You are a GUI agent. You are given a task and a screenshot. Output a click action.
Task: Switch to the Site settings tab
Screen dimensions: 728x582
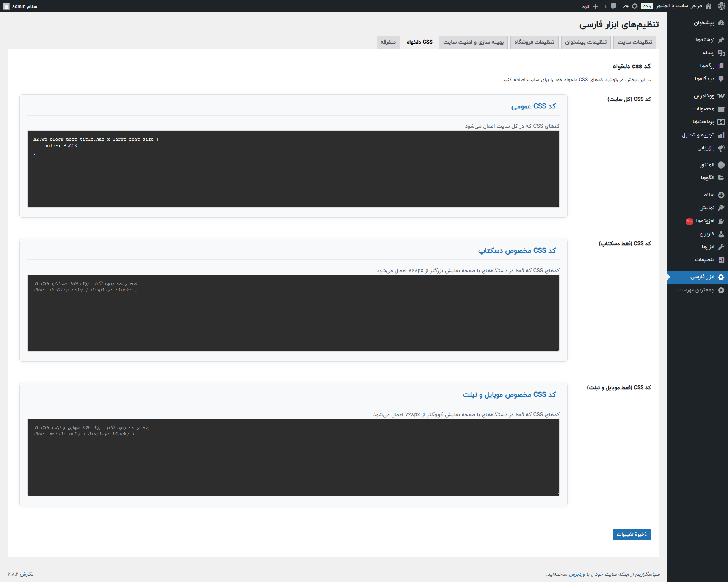(635, 42)
